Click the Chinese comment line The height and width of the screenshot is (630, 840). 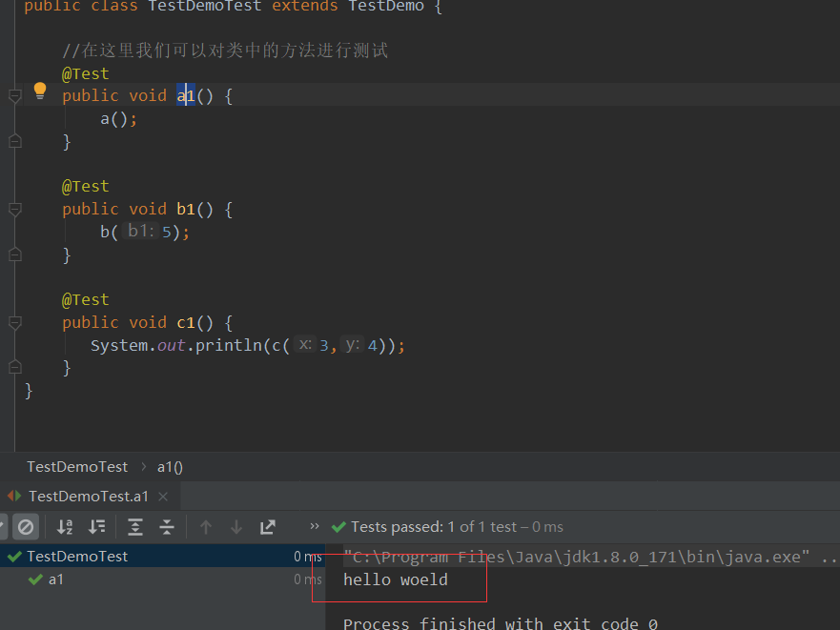(x=225, y=51)
